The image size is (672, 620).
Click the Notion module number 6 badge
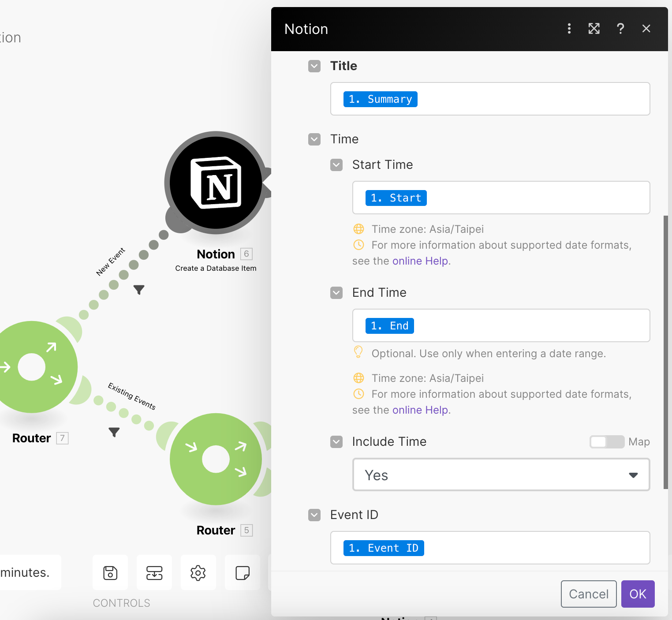246,254
